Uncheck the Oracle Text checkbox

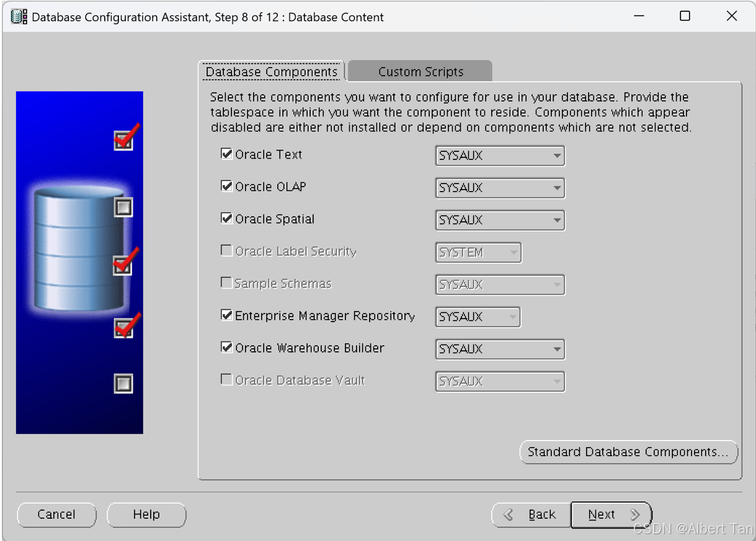click(x=227, y=154)
